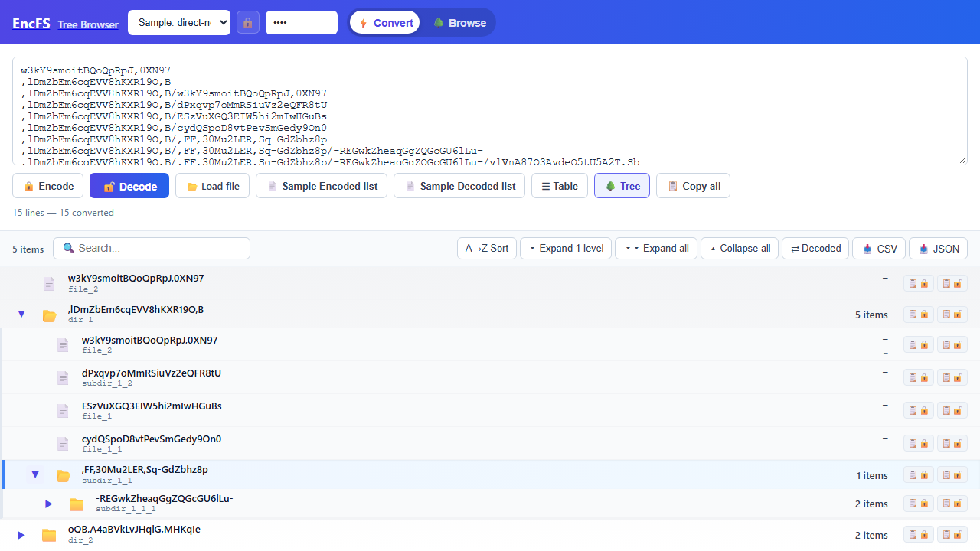This screenshot has width=980, height=551.
Task: Copy encoded name for dir_2 folder row
Action: click(x=918, y=535)
